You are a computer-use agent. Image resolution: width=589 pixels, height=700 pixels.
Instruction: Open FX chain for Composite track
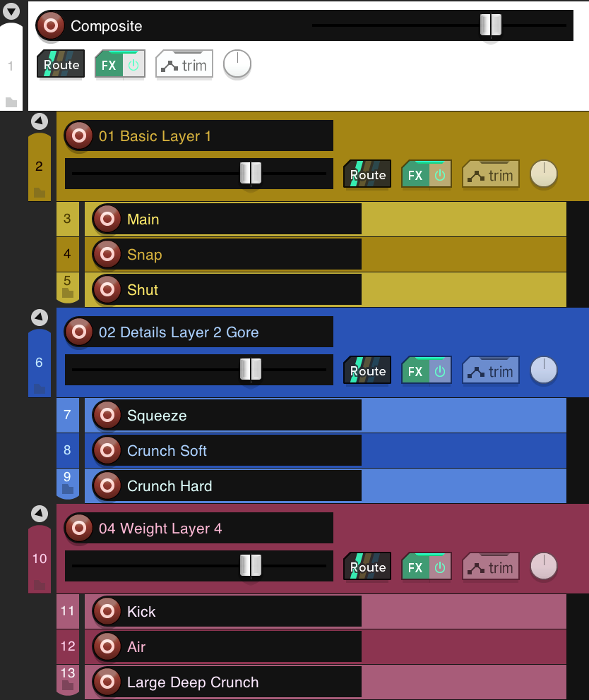(x=109, y=64)
